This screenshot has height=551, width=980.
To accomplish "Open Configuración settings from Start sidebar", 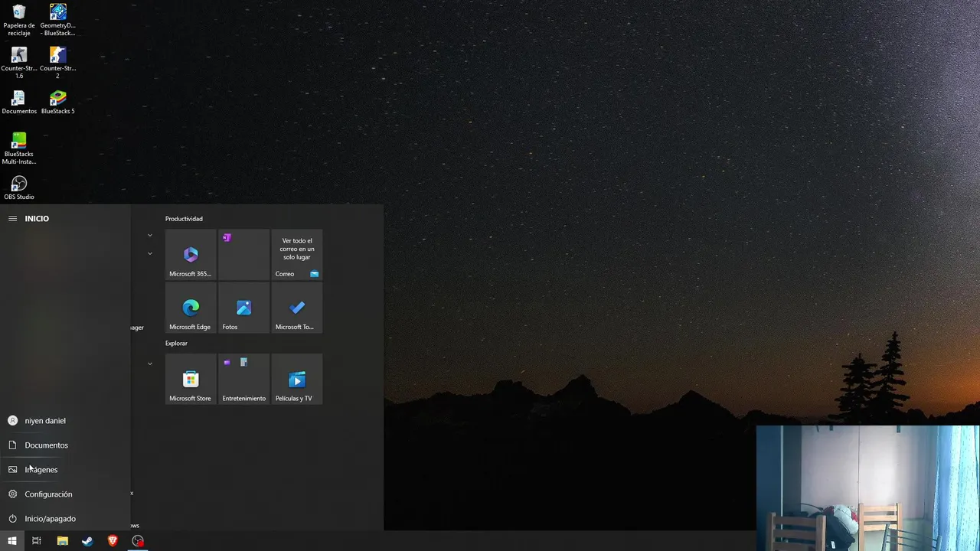I will (65, 494).
